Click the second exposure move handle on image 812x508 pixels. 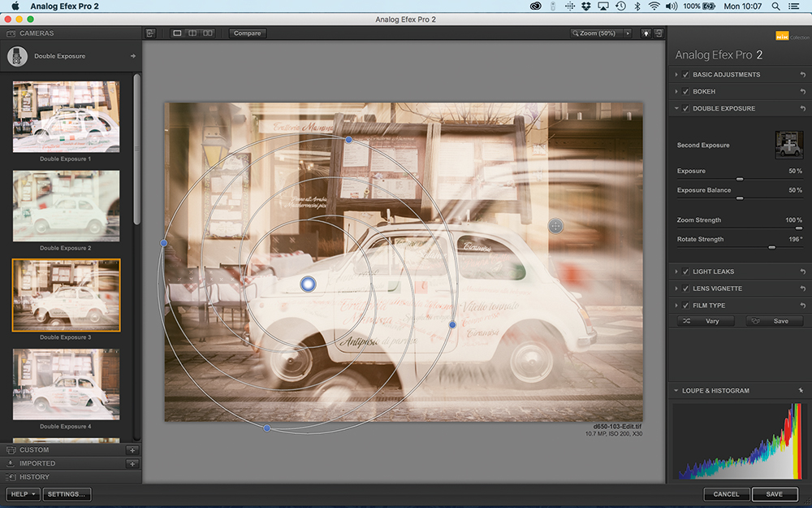point(555,226)
